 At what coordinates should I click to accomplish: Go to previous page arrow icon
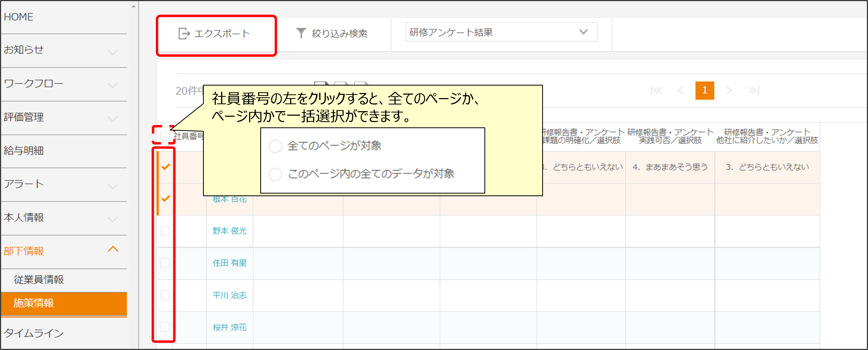pyautogui.click(x=681, y=90)
